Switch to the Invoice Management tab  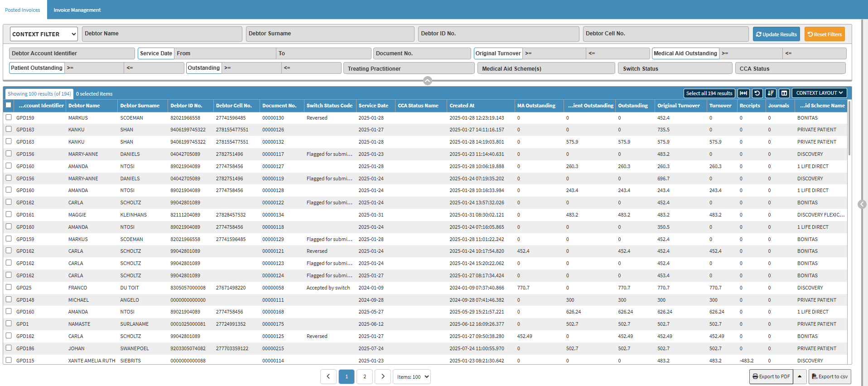coord(77,10)
